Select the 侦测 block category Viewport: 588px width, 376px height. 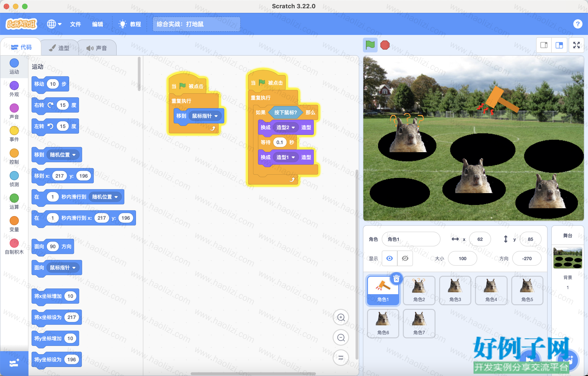tap(14, 179)
